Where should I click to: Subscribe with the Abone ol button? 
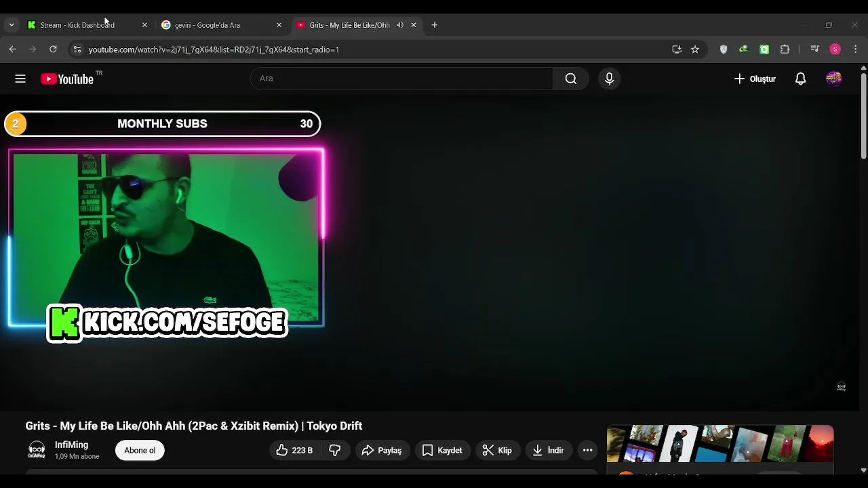(x=140, y=450)
